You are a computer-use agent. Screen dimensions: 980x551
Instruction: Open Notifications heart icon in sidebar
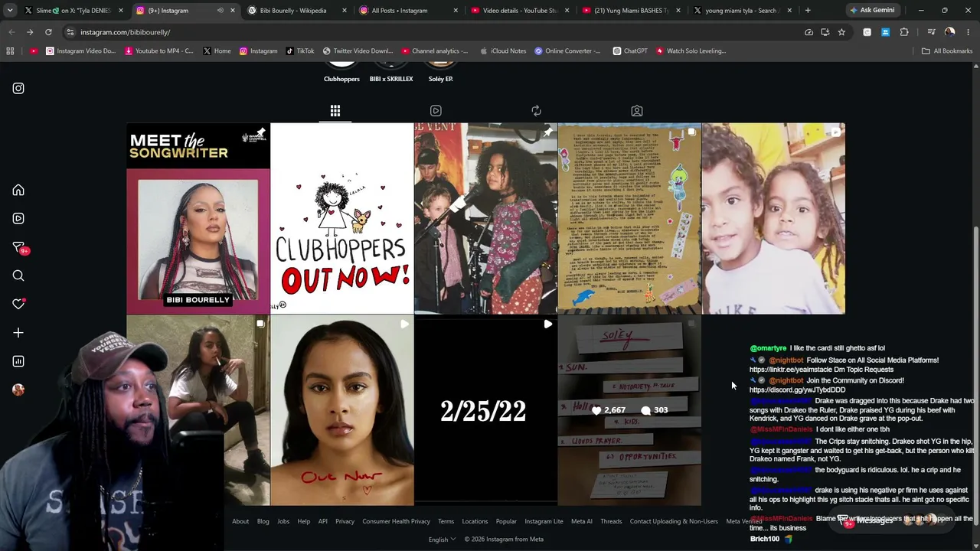[18, 304]
